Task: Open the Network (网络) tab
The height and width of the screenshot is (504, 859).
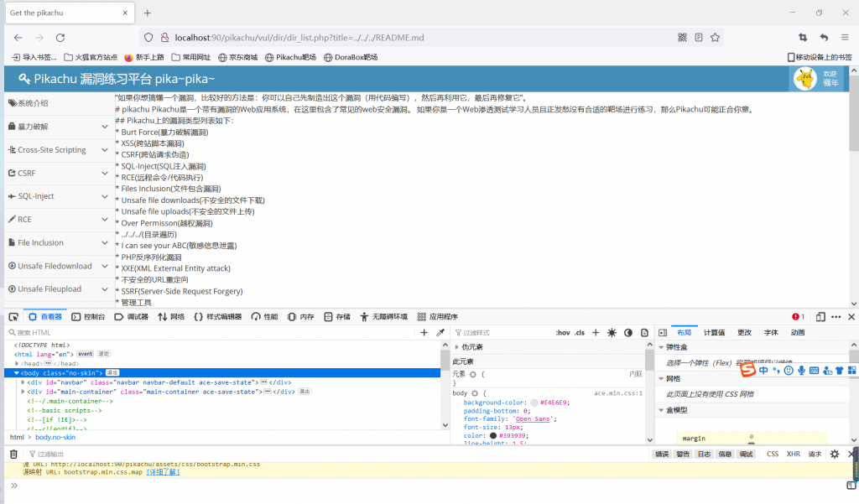Action: [x=171, y=317]
